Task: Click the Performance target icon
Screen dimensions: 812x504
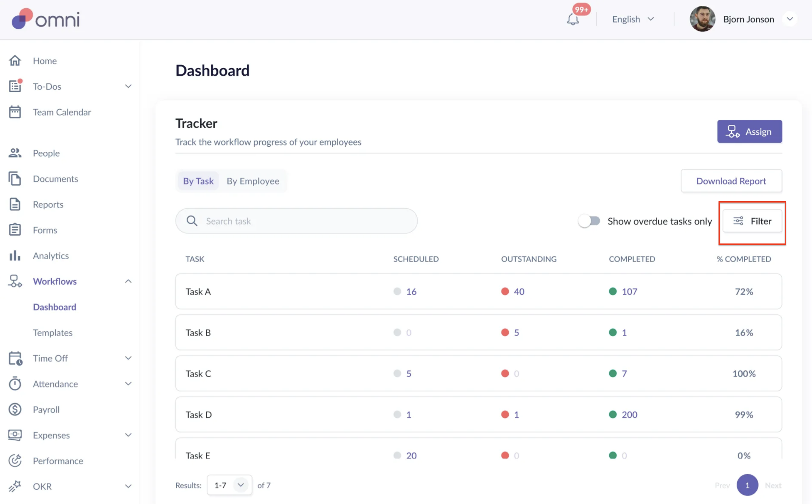Action: tap(15, 461)
